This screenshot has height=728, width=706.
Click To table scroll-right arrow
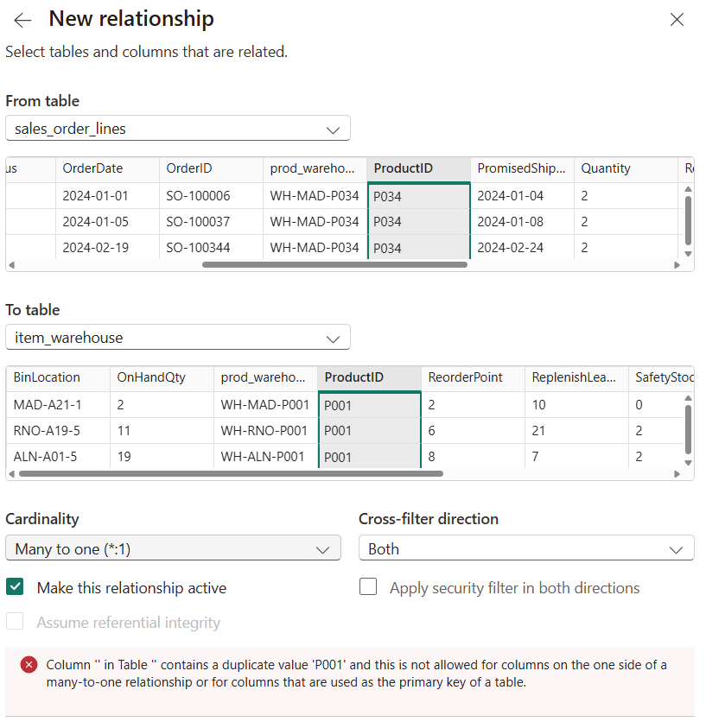677,474
